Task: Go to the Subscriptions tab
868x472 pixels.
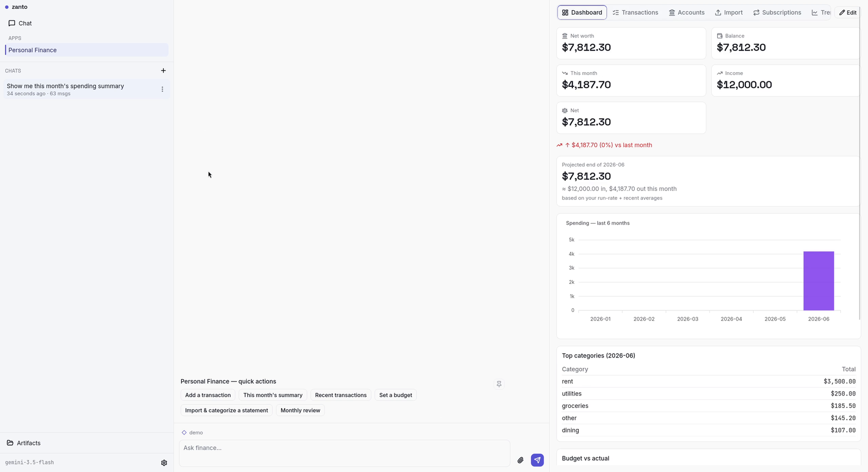Action: 777,12
